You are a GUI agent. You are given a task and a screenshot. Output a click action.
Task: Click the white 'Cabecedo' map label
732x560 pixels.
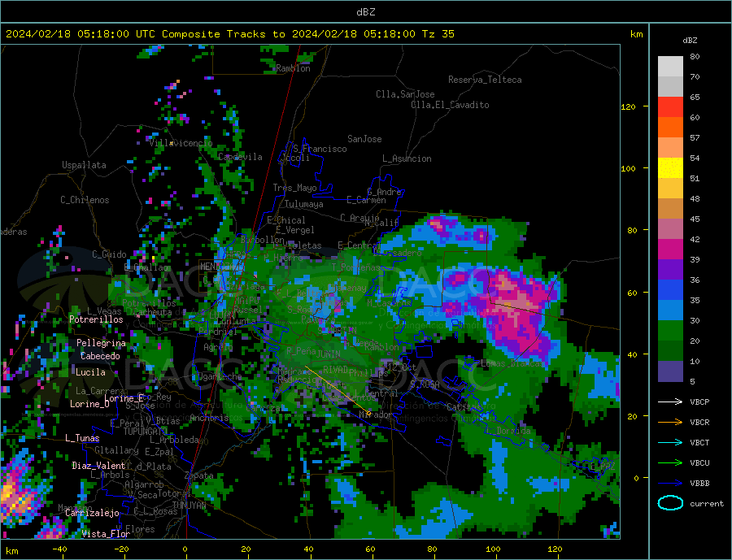[100, 356]
